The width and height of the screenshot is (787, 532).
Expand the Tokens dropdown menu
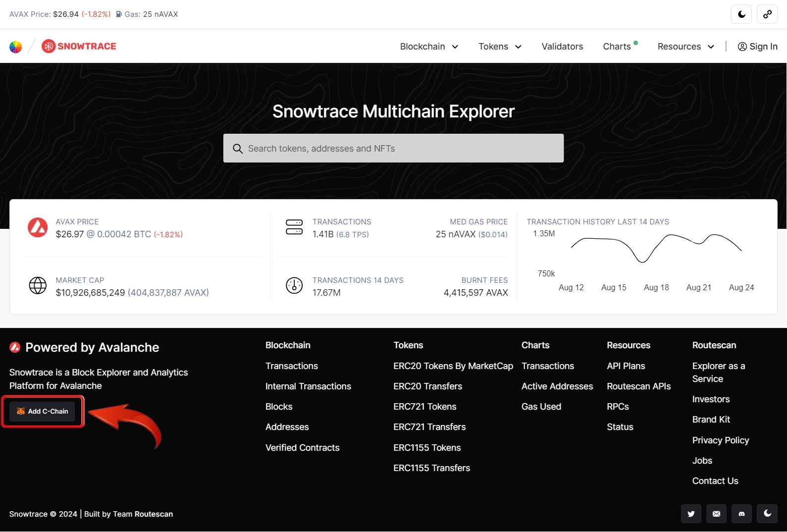[500, 47]
